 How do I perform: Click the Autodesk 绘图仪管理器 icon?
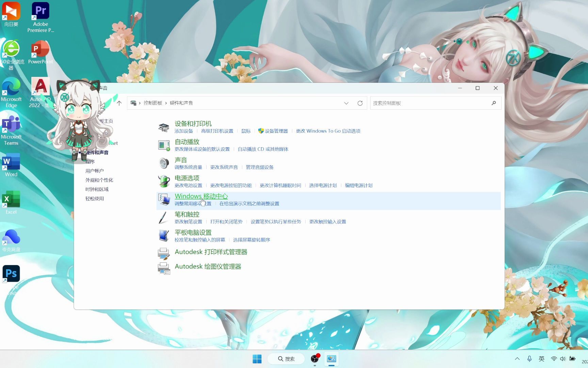click(x=164, y=269)
